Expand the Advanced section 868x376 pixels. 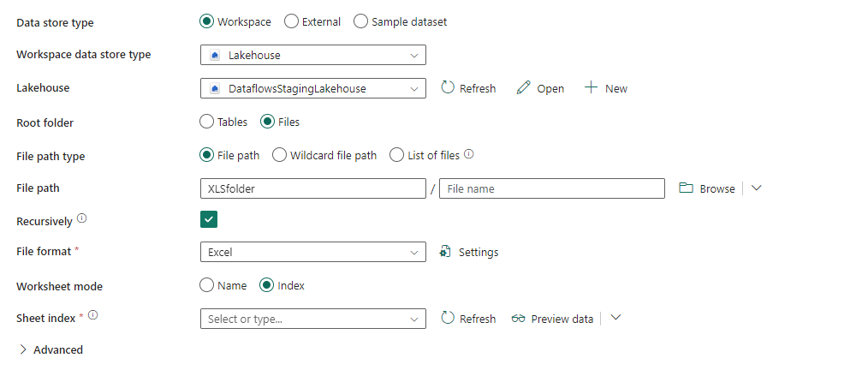tap(23, 349)
